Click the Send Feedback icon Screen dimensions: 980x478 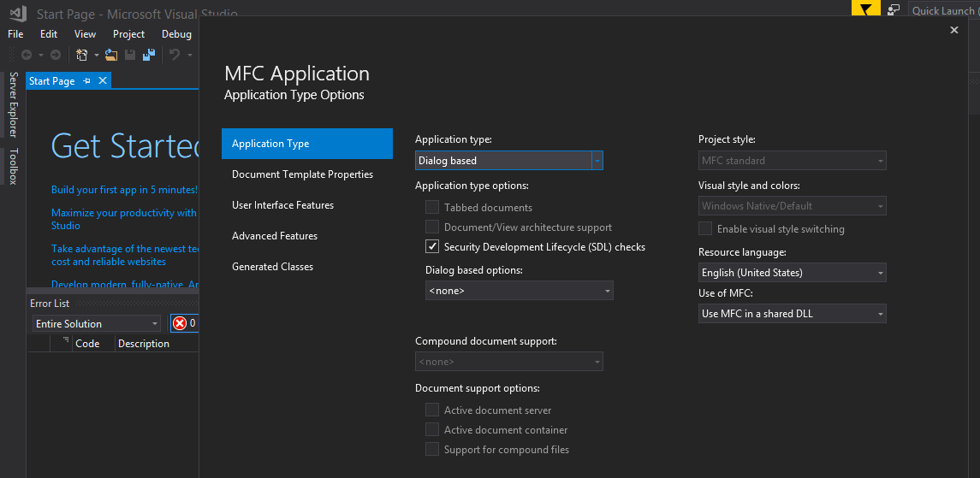tap(895, 10)
